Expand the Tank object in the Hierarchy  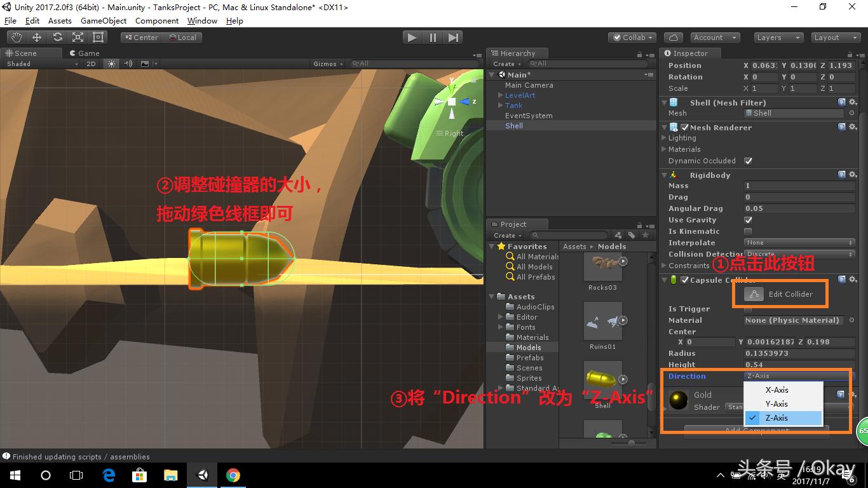[x=499, y=105]
